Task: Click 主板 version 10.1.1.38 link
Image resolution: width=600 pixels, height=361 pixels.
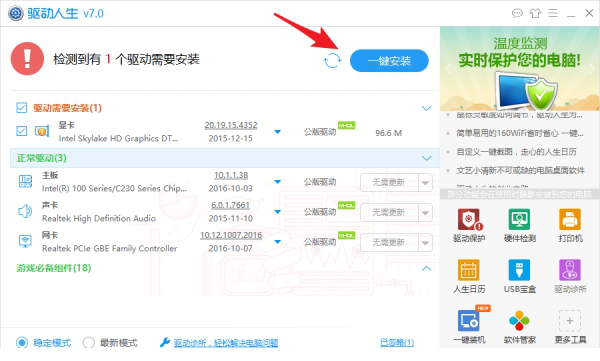Action: point(231,175)
